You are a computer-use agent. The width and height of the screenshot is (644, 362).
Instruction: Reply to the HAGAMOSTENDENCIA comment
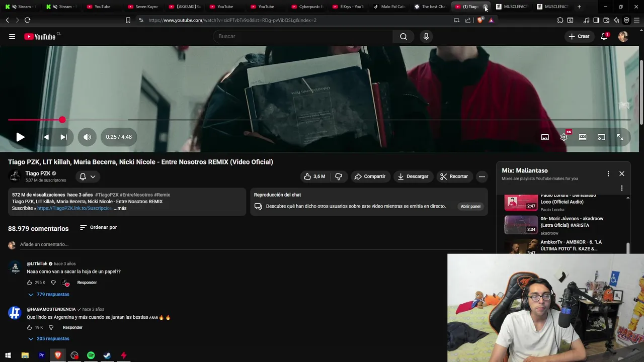[72, 327]
